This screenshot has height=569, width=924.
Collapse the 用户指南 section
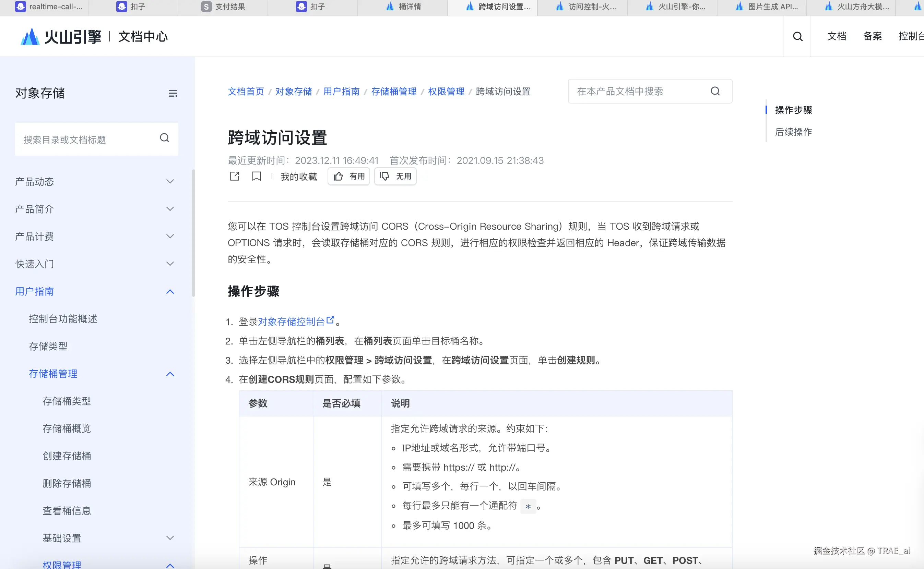tap(170, 292)
